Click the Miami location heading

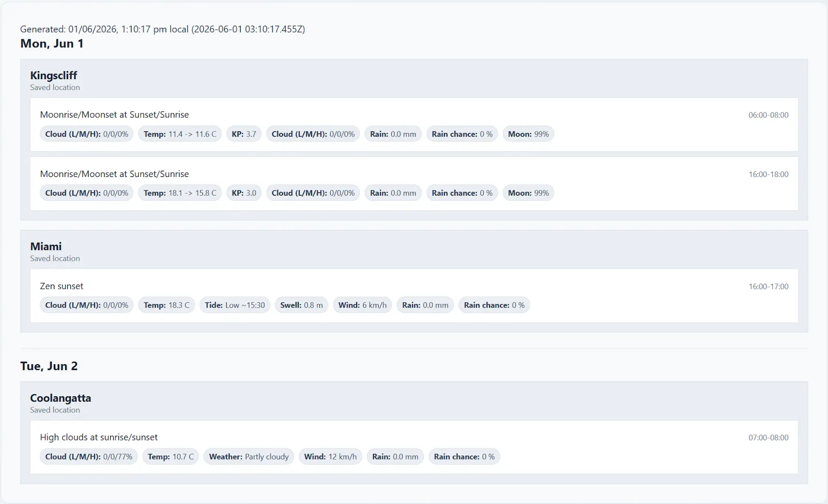(46, 246)
